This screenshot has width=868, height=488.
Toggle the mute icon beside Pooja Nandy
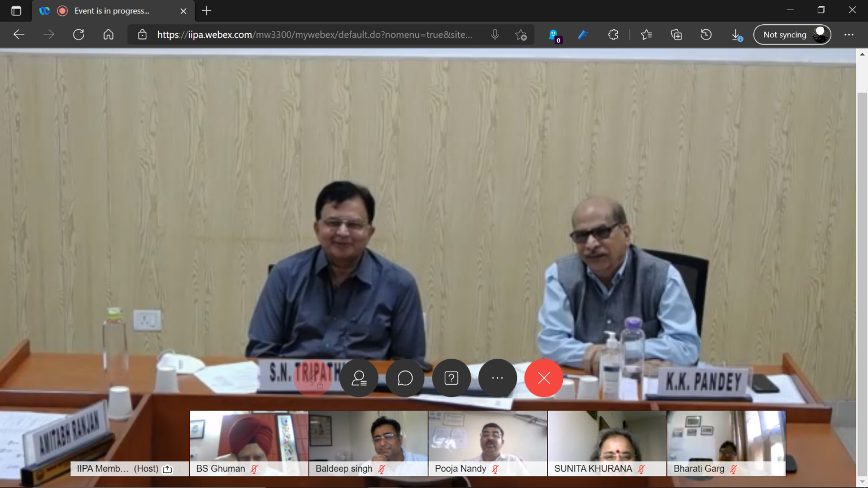[496, 469]
